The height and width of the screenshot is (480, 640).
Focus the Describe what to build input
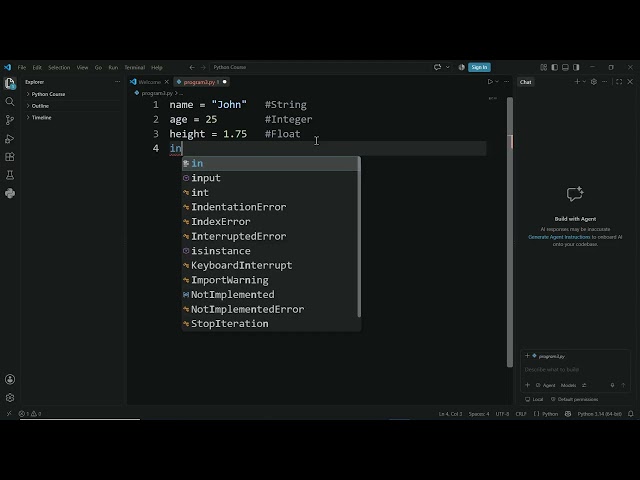576,369
